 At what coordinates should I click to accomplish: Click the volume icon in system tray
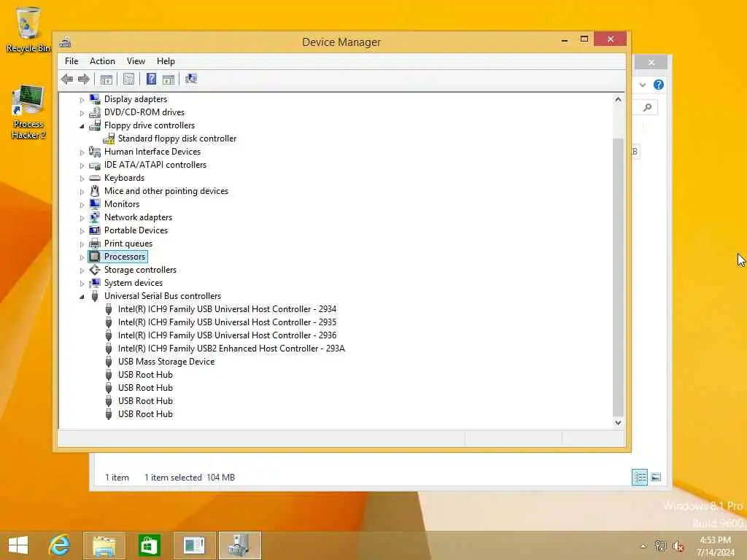coord(678,546)
